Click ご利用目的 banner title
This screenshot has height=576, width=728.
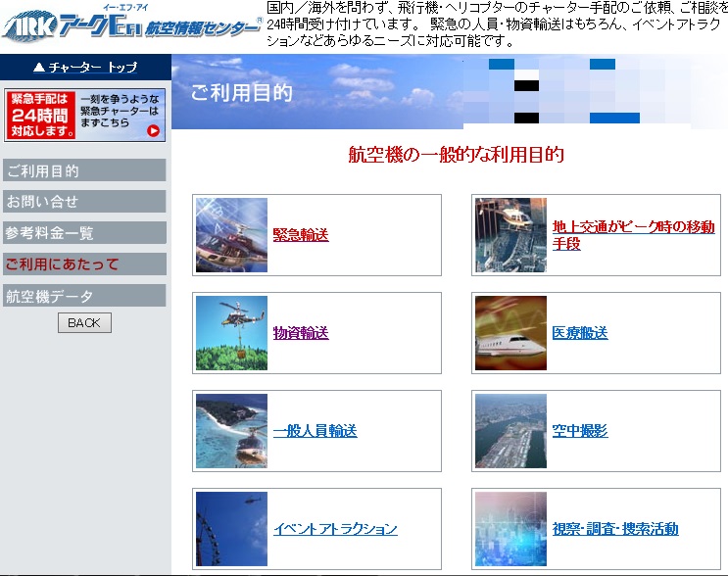[241, 93]
